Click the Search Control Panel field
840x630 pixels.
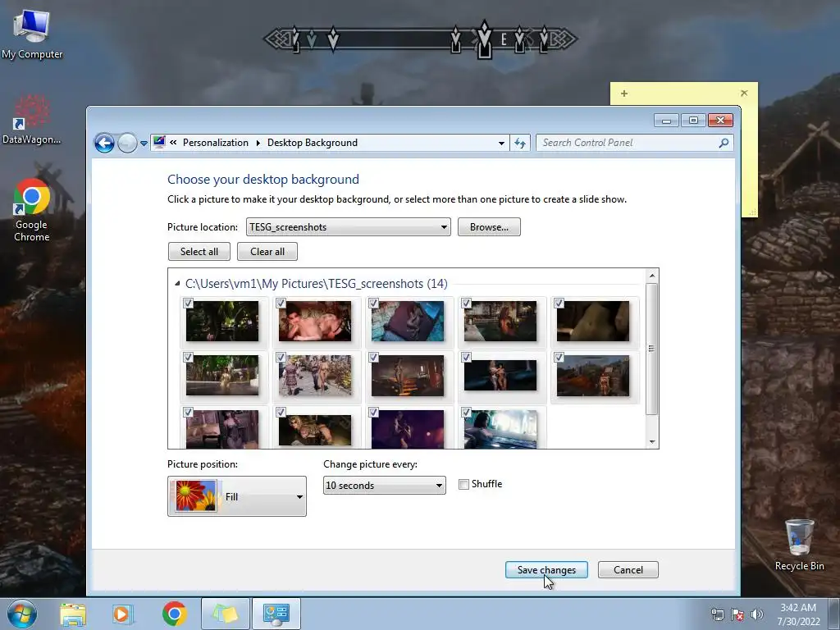coord(629,143)
